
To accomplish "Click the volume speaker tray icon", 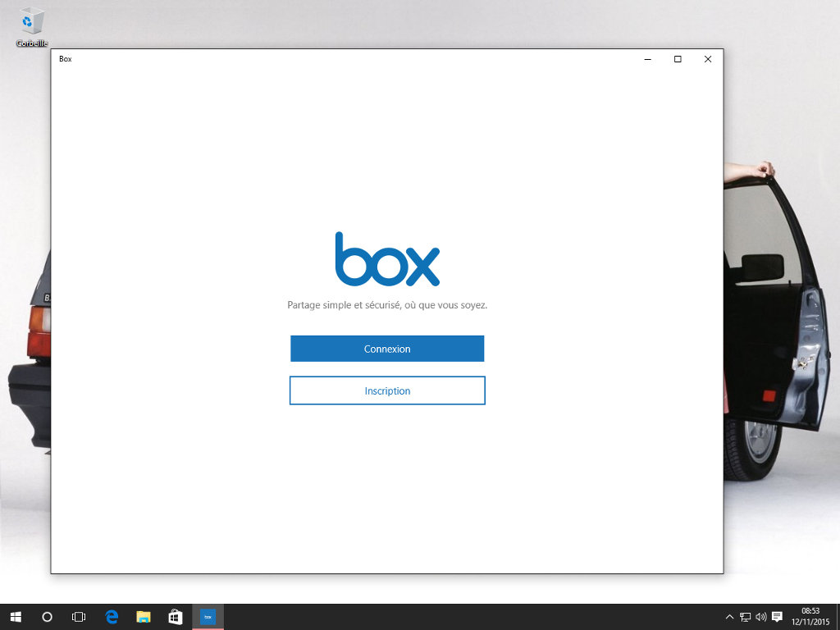I will click(761, 617).
